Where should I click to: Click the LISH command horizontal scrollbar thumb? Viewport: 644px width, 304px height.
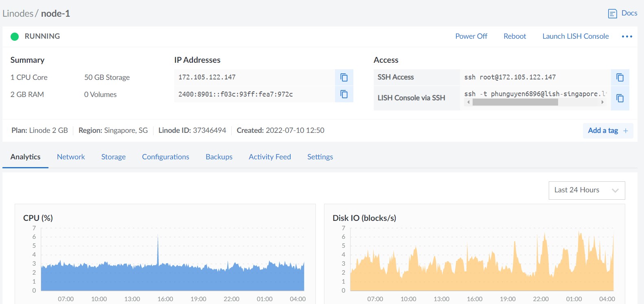tap(515, 102)
